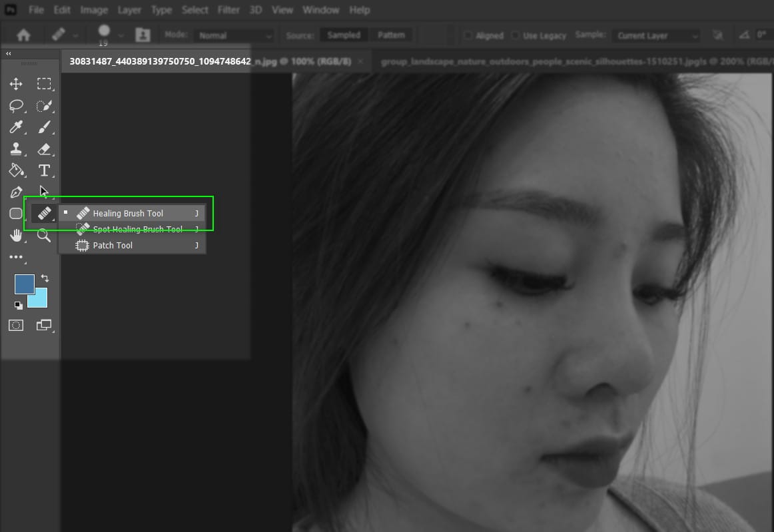
Task: Check the Use Legacy option
Action: (516, 35)
